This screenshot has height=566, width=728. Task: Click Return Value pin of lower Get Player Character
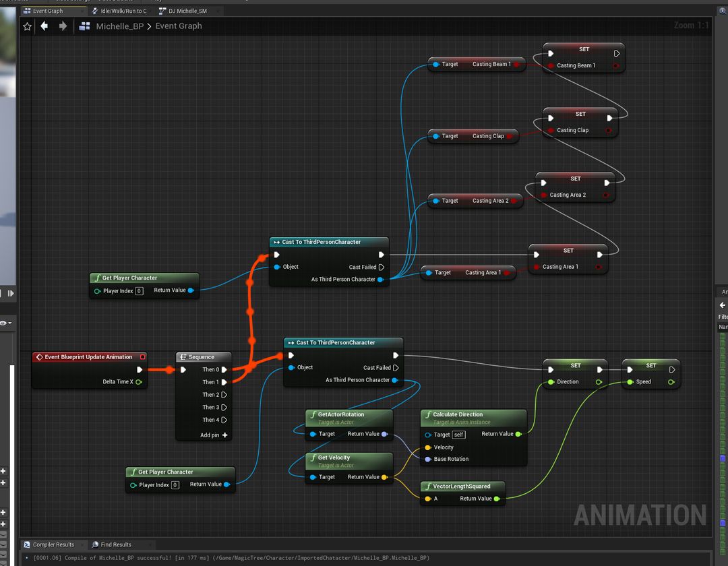[226, 484]
